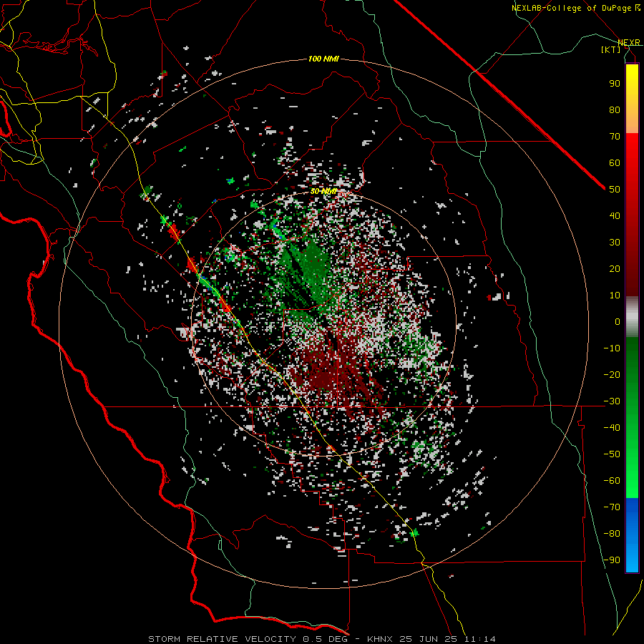Click the -50 value on the velocity scale

612,454
